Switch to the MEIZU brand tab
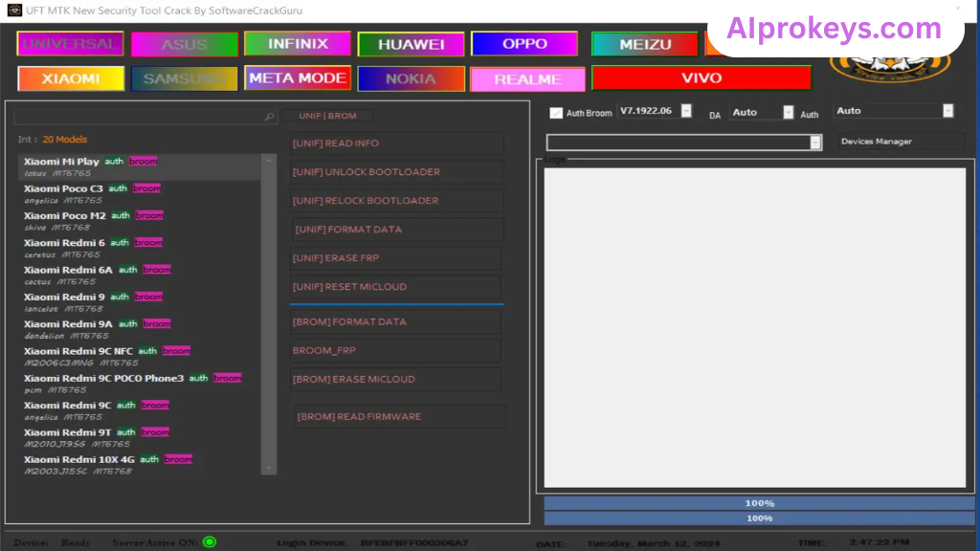 [x=645, y=44]
